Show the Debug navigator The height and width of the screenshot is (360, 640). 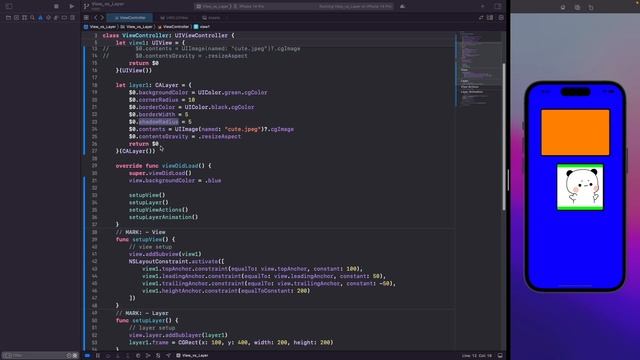[56, 18]
